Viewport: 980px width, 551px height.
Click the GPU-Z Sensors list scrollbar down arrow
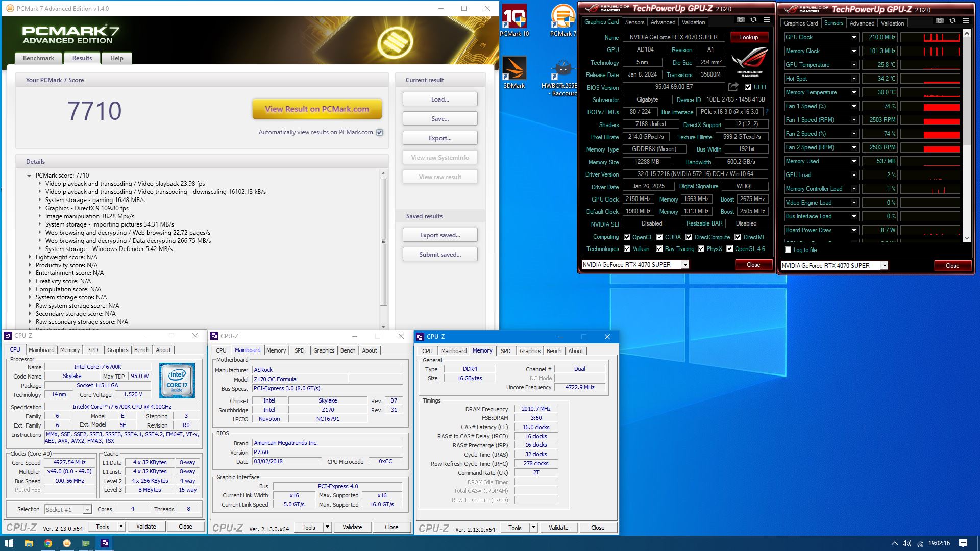(967, 238)
